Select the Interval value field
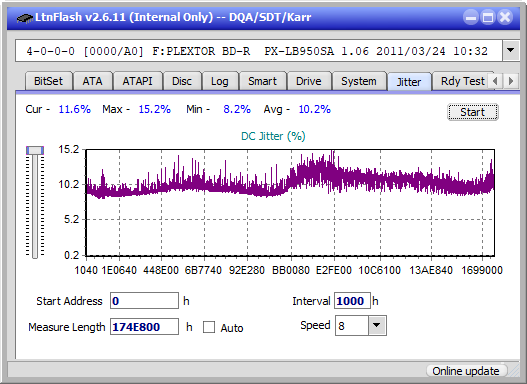The image size is (527, 384). click(352, 301)
